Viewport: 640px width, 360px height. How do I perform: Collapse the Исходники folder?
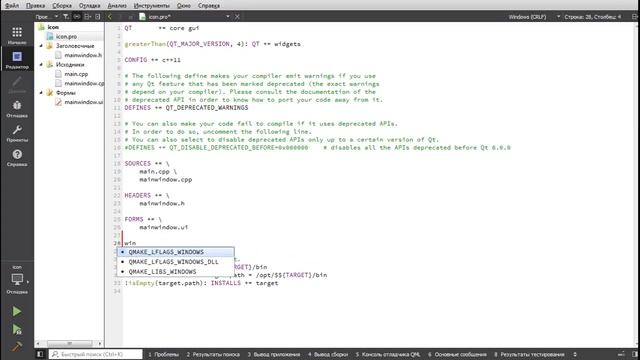41,64
